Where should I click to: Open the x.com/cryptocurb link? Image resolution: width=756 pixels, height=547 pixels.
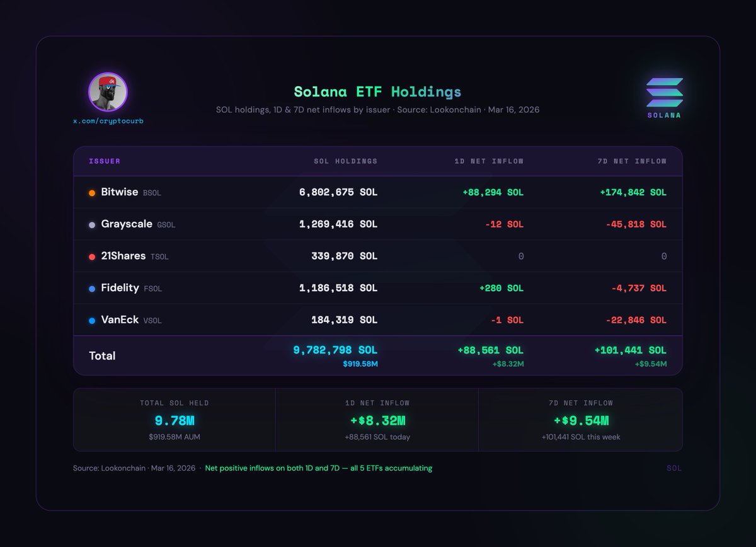(108, 120)
